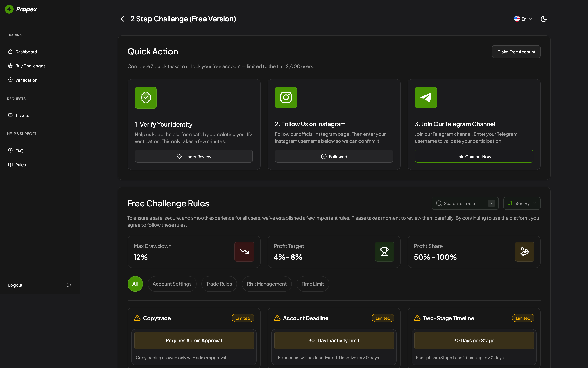
Task: Click the Limited badge on Two-Stage Timeline
Action: coord(523,318)
